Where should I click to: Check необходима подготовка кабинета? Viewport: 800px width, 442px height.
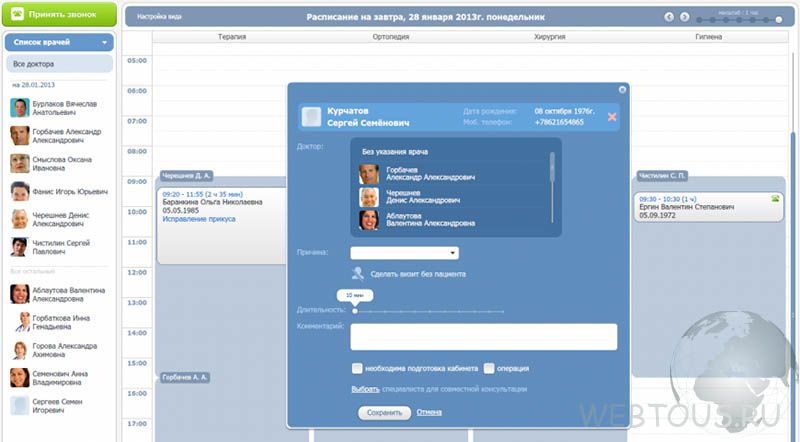pos(357,368)
